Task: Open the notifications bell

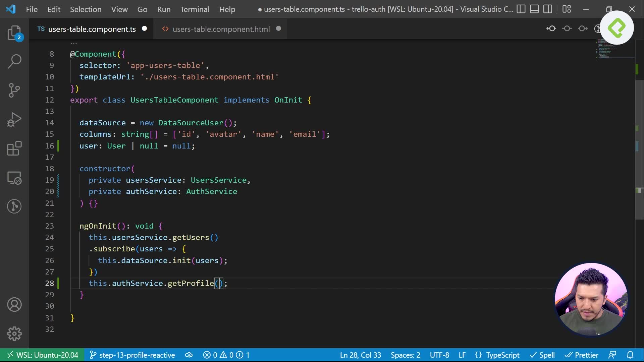Action: click(630, 355)
